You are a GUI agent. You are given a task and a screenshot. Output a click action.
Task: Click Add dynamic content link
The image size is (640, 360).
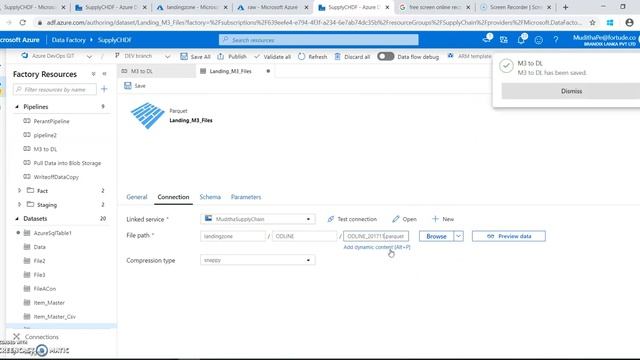[377, 247]
